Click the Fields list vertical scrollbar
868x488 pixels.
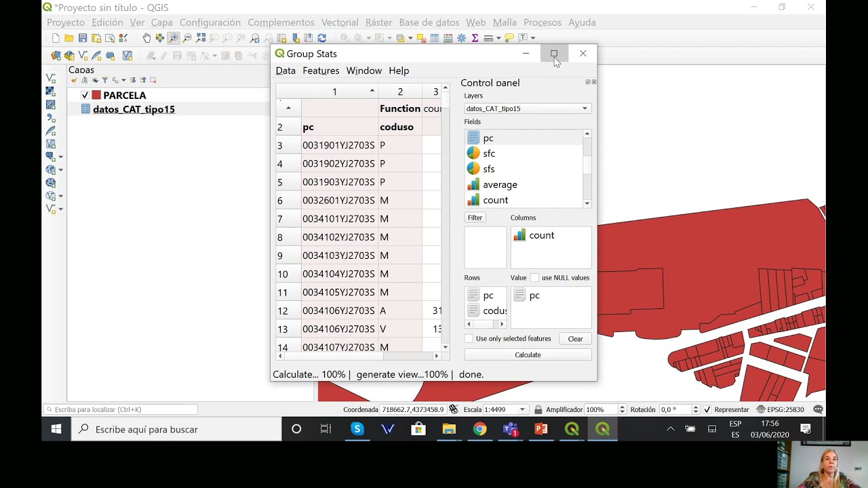click(587, 168)
